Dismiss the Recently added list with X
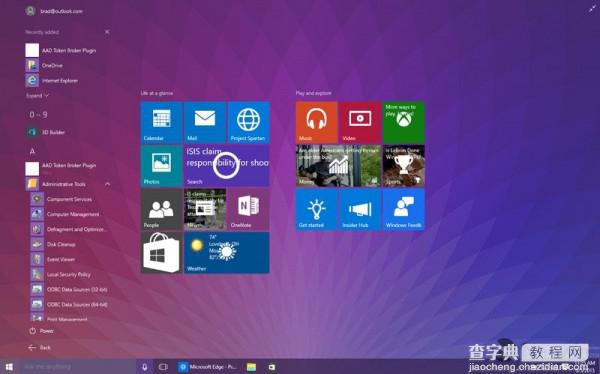Viewport: 600px width, 374px height. [x=107, y=32]
